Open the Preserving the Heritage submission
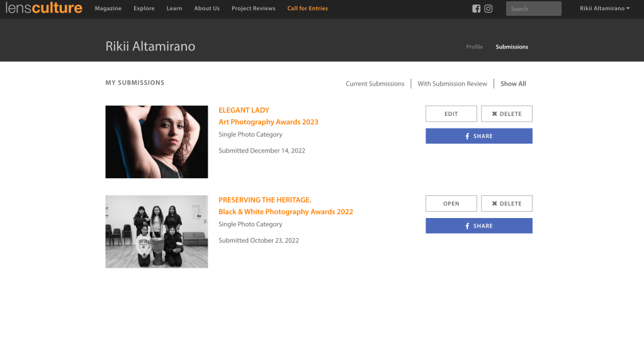The width and height of the screenshot is (644, 351). tap(451, 204)
